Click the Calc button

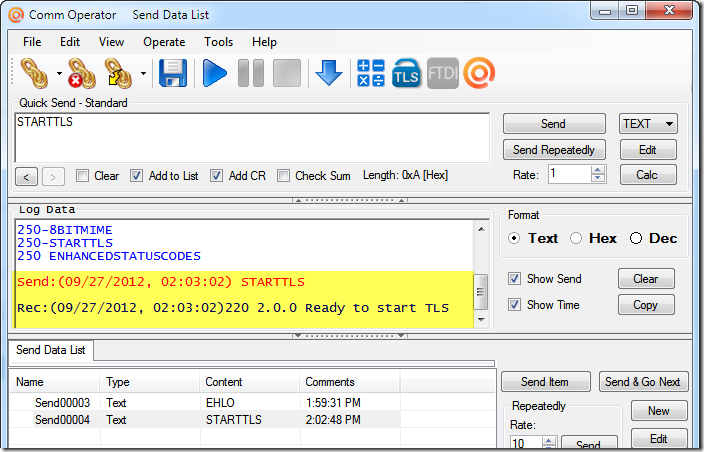click(x=648, y=175)
